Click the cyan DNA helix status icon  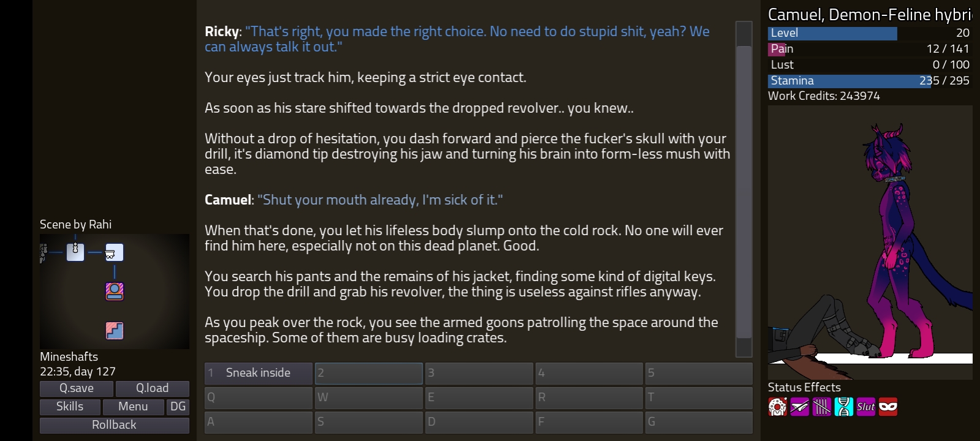coord(844,407)
